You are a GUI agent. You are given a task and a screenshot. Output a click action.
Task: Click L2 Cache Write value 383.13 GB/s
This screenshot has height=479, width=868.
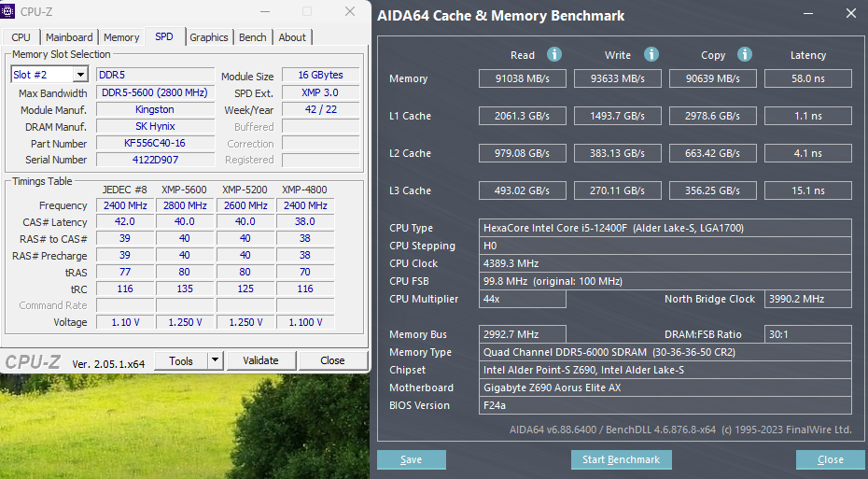[x=618, y=153]
